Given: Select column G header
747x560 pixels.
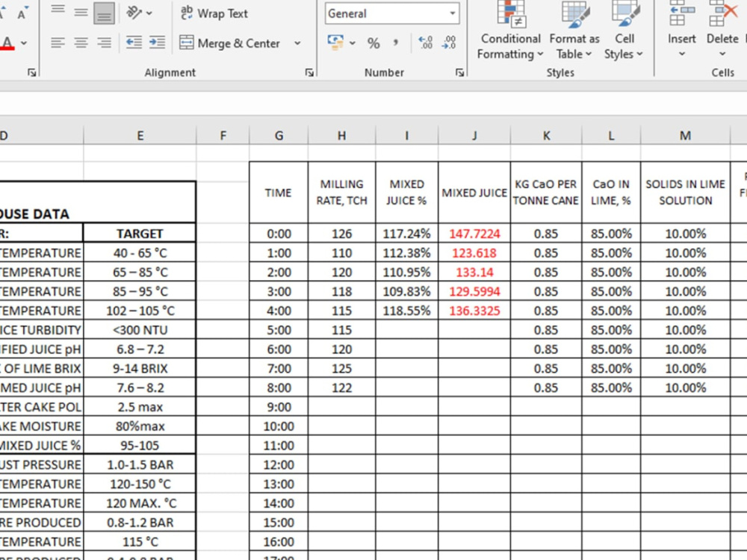Looking at the screenshot, I should [x=279, y=136].
